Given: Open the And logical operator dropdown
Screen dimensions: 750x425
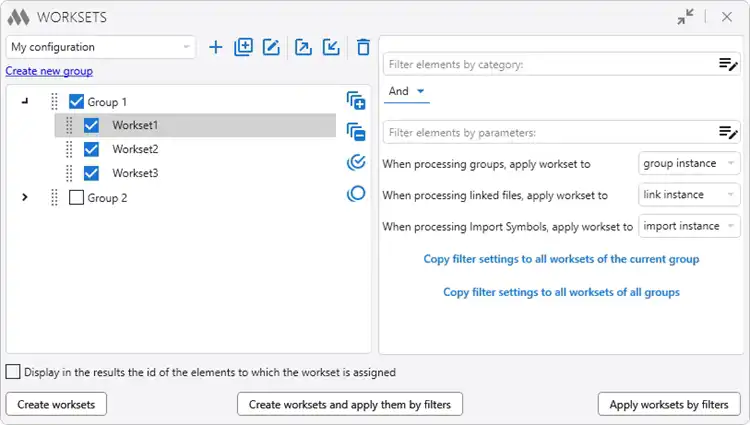Looking at the screenshot, I should [407, 91].
